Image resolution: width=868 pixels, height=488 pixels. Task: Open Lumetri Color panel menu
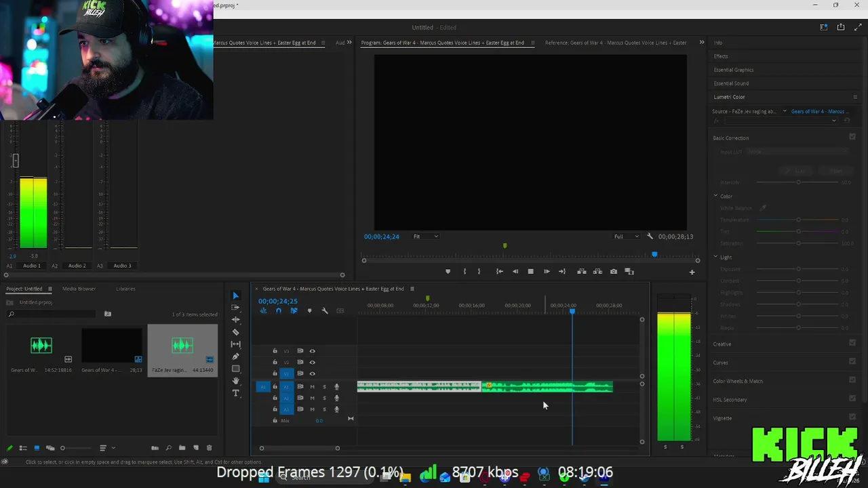[x=855, y=97]
